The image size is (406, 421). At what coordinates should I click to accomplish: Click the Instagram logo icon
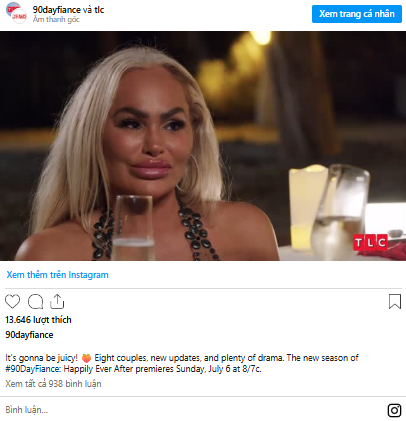(x=394, y=410)
